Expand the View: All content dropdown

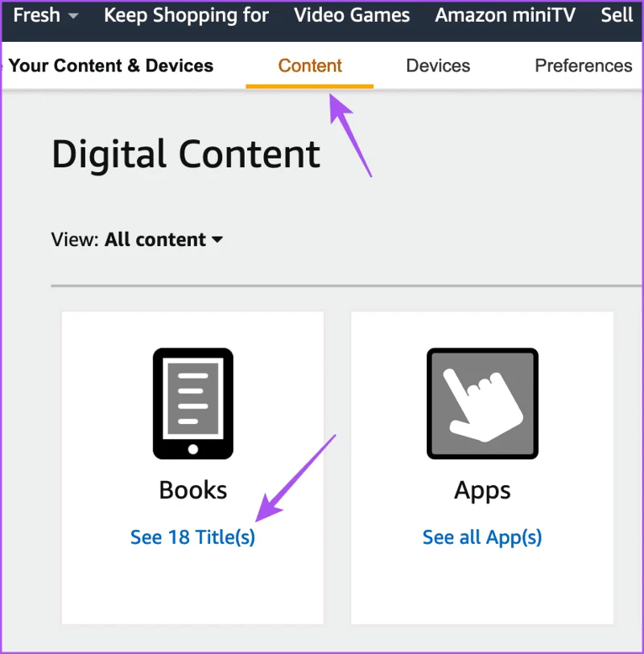click(137, 240)
